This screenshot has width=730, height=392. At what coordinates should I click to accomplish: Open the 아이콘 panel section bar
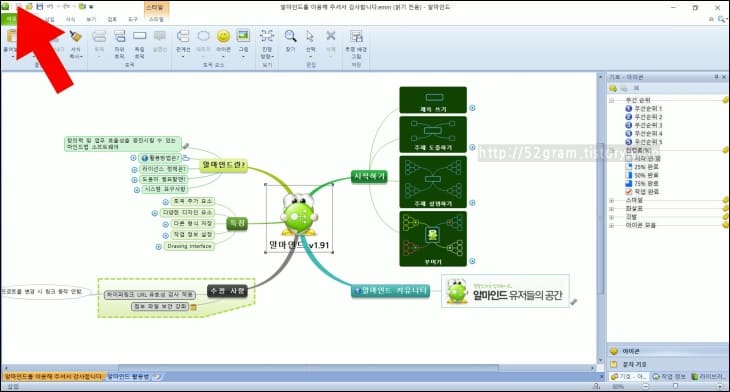click(x=667, y=351)
